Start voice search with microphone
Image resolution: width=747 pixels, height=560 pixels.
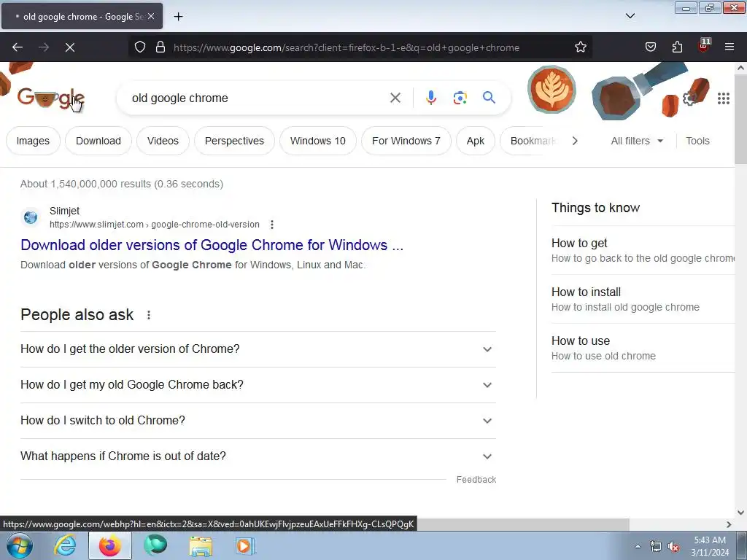tap(430, 98)
